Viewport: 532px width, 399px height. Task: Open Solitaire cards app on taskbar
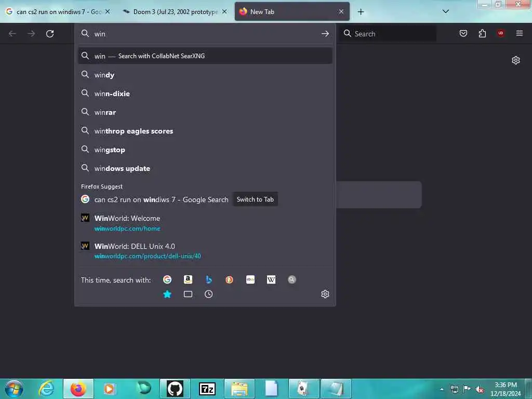click(303, 389)
